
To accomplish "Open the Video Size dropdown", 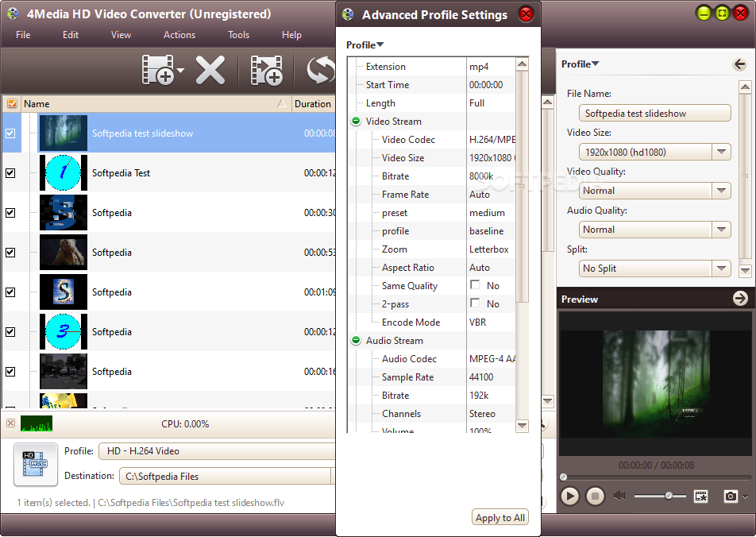I will pyautogui.click(x=721, y=152).
